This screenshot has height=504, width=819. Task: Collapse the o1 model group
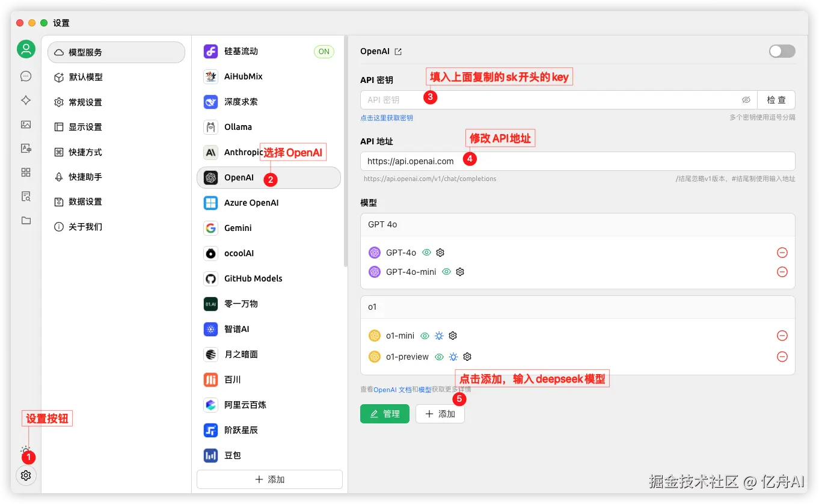tap(578, 307)
